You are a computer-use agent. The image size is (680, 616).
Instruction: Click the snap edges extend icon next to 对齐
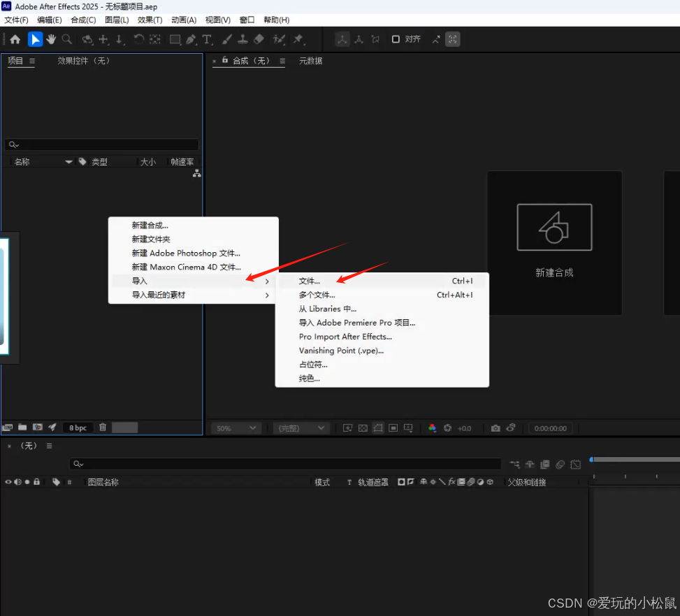tap(436, 39)
